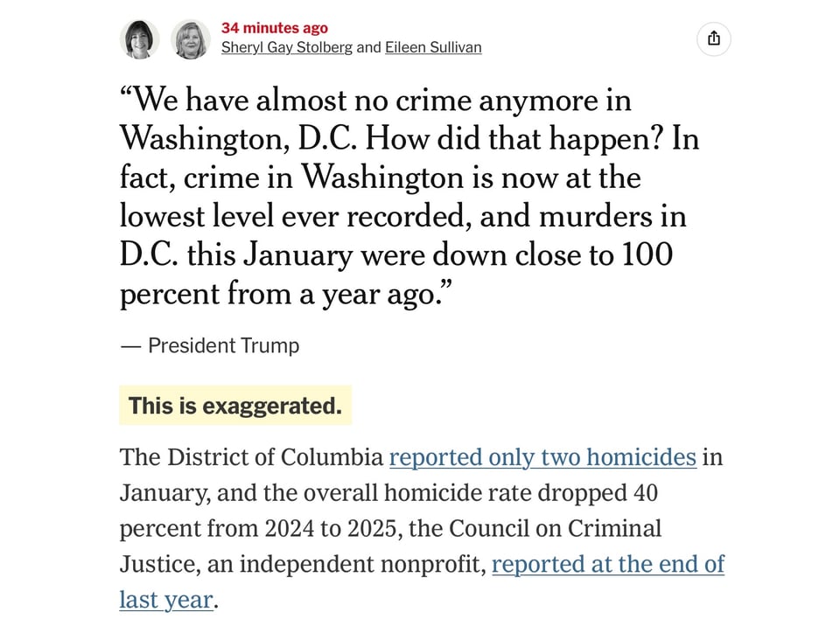Image resolution: width=840 pixels, height=626 pixels.
Task: Click the President Trump attribution line
Action: point(209,345)
